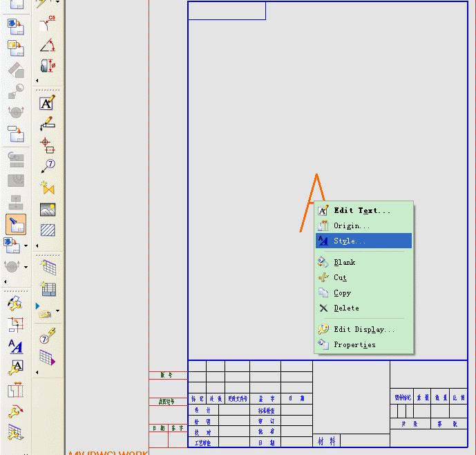
Task: Choose Edit Display... from context menu
Action: [363, 329]
